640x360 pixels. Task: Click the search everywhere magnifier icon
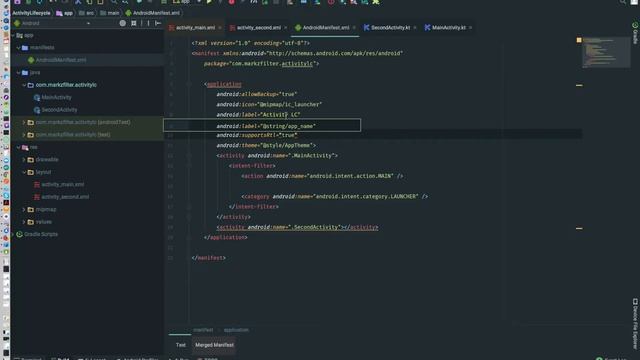[622, 2]
